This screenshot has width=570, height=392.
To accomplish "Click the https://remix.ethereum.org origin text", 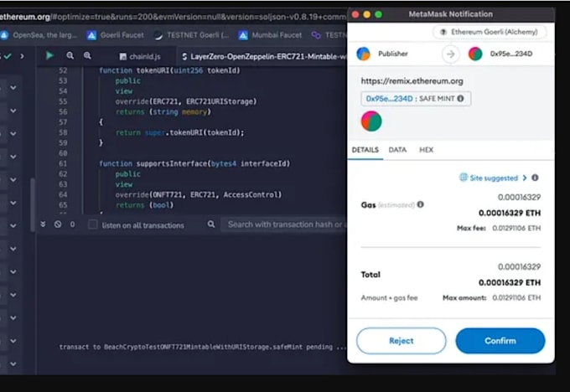I will pos(412,81).
